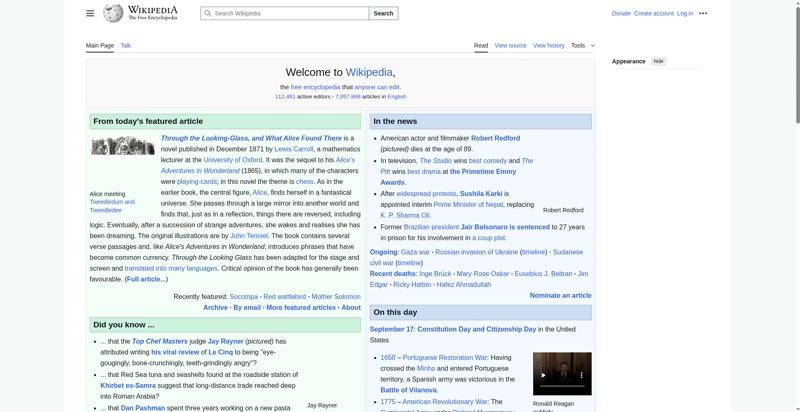Open Jair Bolsonaro is sentenced link
800x412 pixels.
point(505,227)
